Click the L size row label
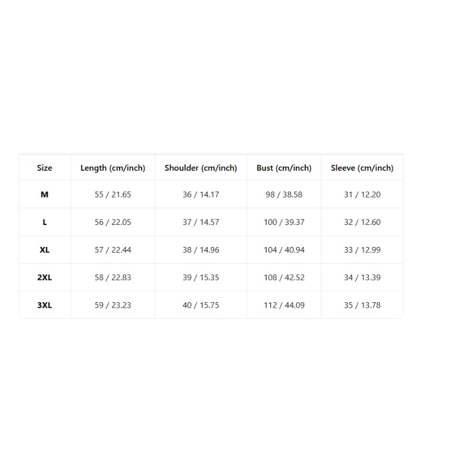 45,222
